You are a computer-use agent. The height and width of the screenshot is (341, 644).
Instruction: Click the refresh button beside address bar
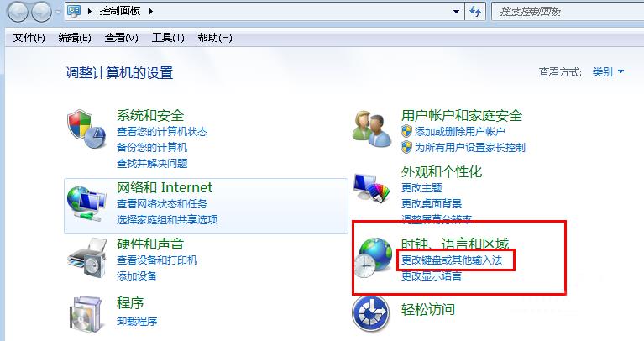[475, 12]
